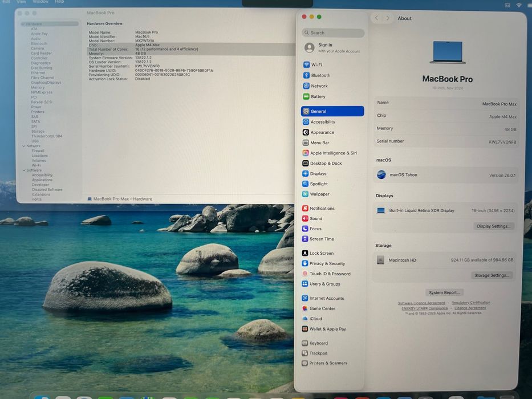Viewport: 532px width, 399px height.
Task: Select Firewall under Network in System Information
Action: pos(38,150)
